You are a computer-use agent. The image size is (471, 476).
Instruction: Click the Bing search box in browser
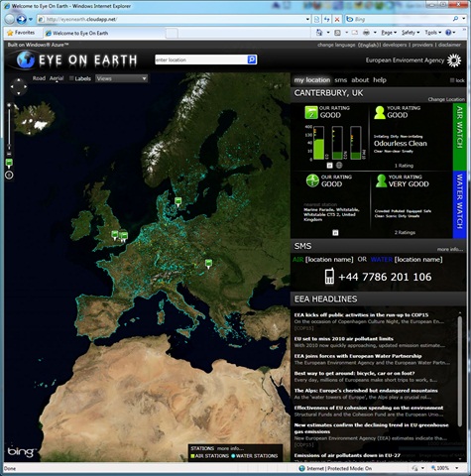403,19
